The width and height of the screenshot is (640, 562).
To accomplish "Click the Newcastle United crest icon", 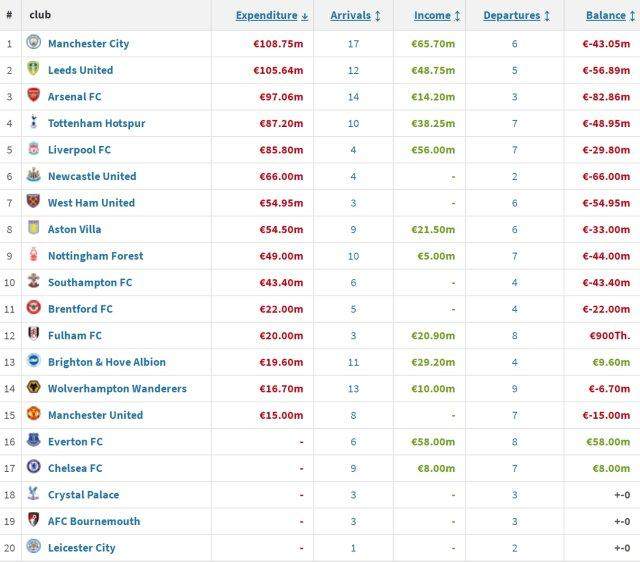I will 33,176.
